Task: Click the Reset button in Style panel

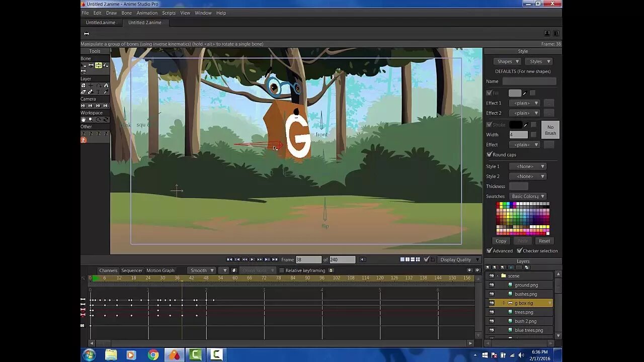Action: point(544,241)
